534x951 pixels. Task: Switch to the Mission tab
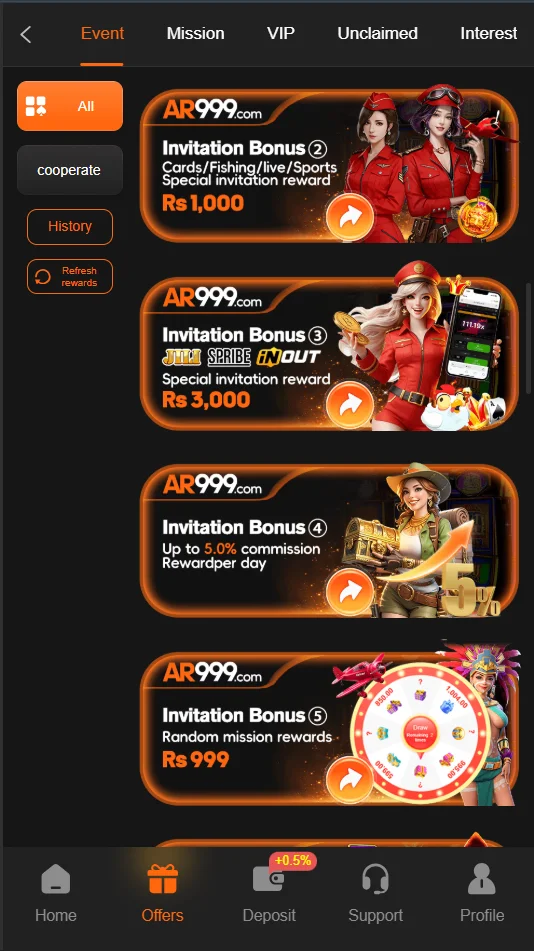[x=195, y=33]
